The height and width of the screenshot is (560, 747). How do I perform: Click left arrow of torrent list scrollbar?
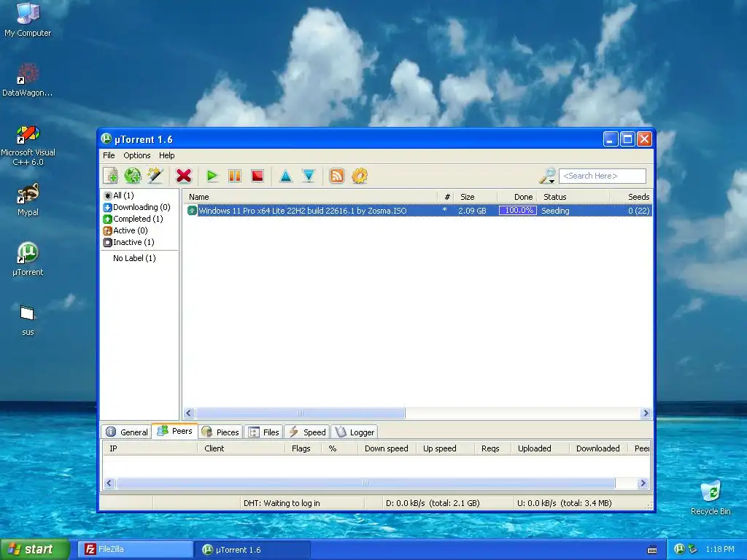click(x=189, y=413)
